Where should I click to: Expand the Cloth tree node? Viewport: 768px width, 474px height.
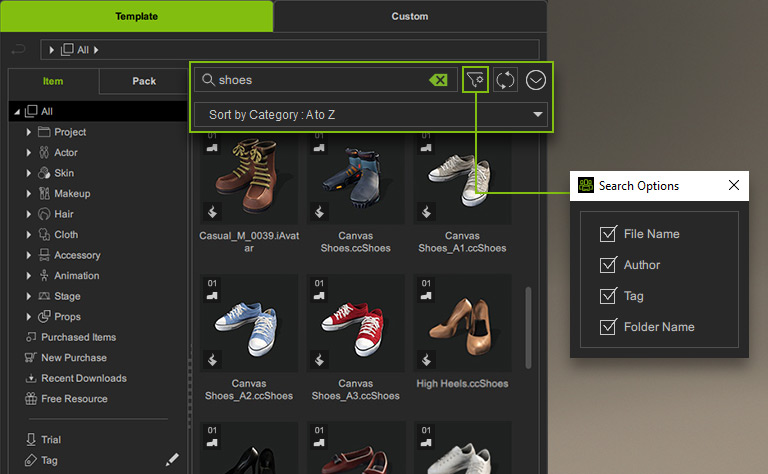28,235
